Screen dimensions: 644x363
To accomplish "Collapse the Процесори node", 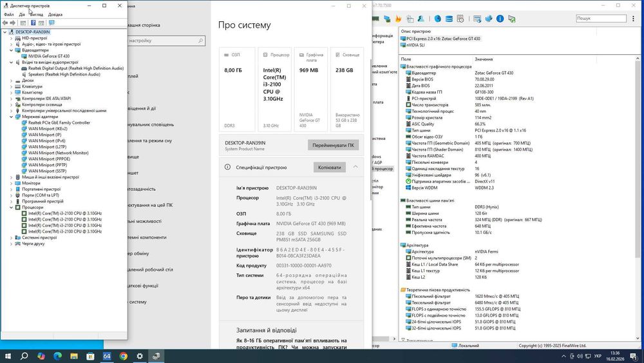I will (x=11, y=207).
